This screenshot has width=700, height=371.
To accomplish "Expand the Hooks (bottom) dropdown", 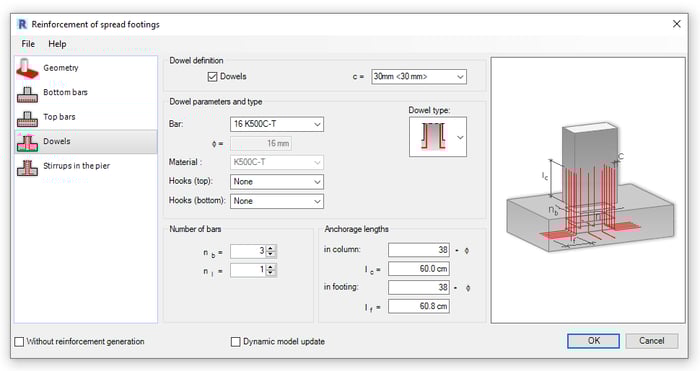I will click(x=277, y=201).
